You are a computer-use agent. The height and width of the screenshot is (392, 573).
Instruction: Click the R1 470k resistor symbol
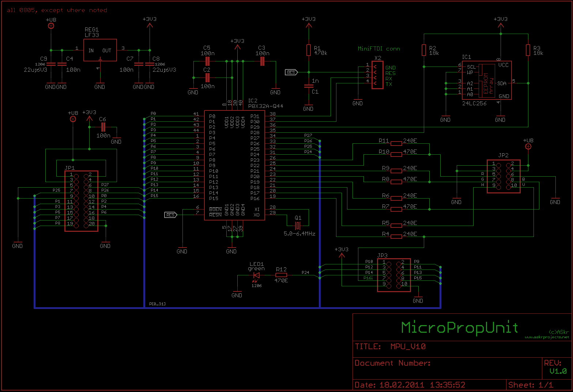(x=309, y=50)
